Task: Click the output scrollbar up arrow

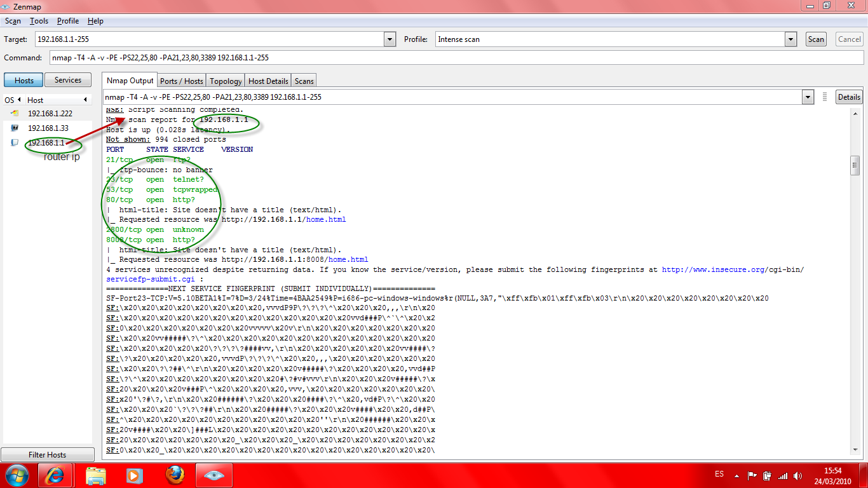Action: [855, 114]
